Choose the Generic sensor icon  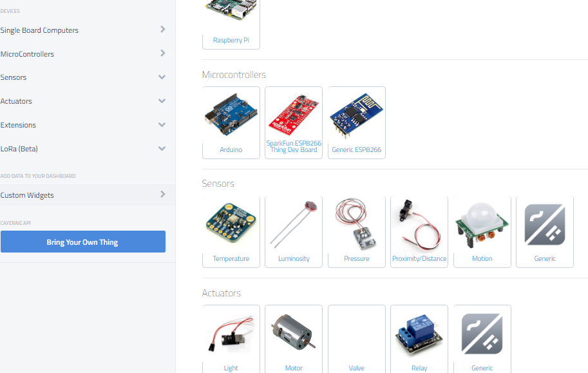pyautogui.click(x=545, y=224)
